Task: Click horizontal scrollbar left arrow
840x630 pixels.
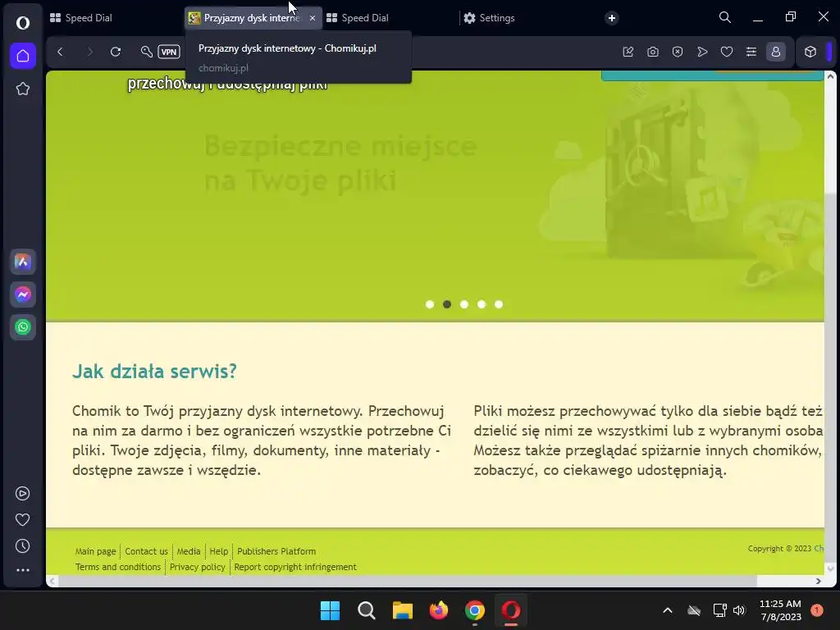Action: 52,582
